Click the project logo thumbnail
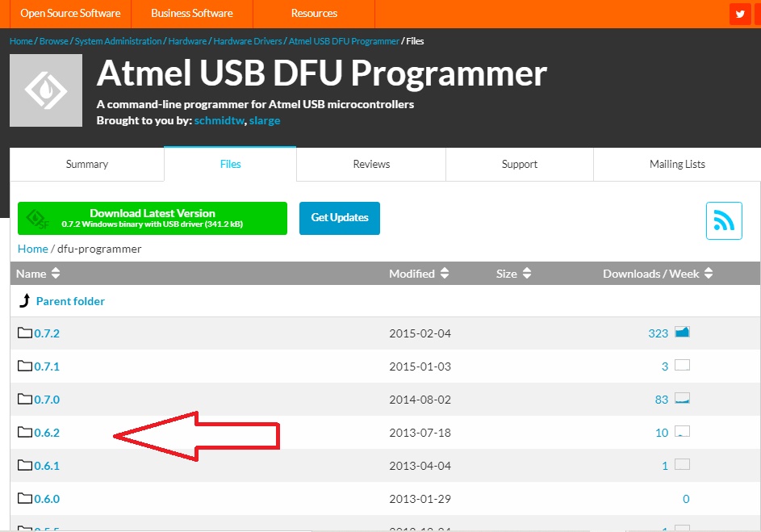Image resolution: width=761 pixels, height=532 pixels. click(46, 90)
